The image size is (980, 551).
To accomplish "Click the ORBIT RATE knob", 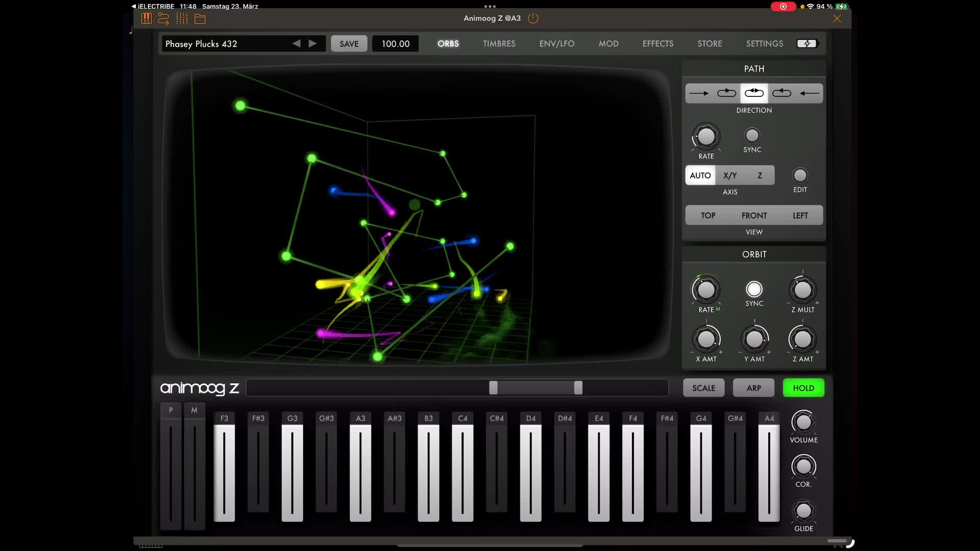I will (706, 290).
